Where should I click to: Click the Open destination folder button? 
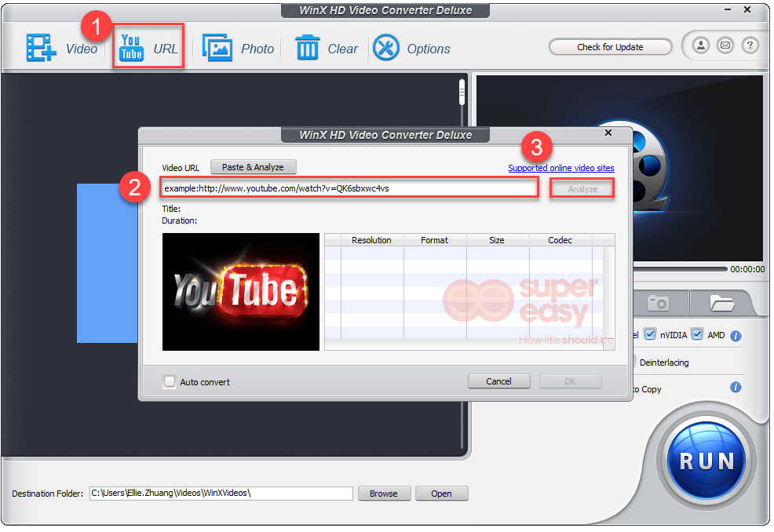(441, 494)
